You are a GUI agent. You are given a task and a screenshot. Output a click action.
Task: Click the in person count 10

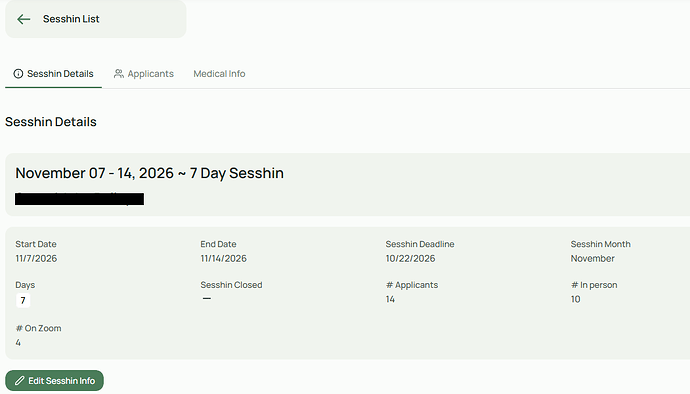point(576,299)
